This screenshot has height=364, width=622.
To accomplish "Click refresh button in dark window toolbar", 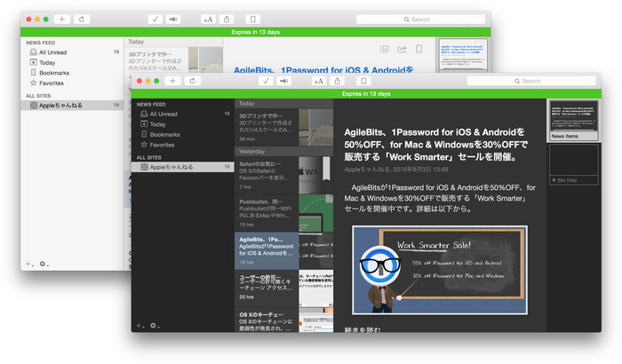I will pyautogui.click(x=193, y=81).
